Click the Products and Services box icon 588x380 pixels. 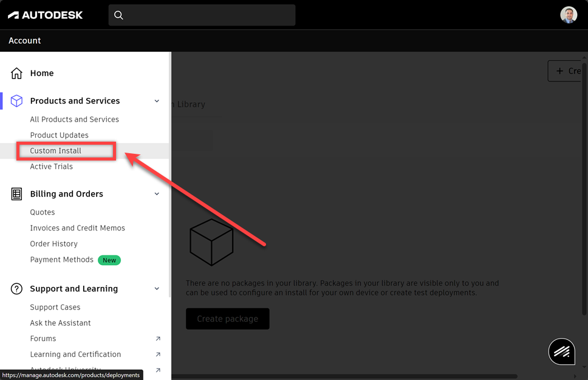point(15,100)
